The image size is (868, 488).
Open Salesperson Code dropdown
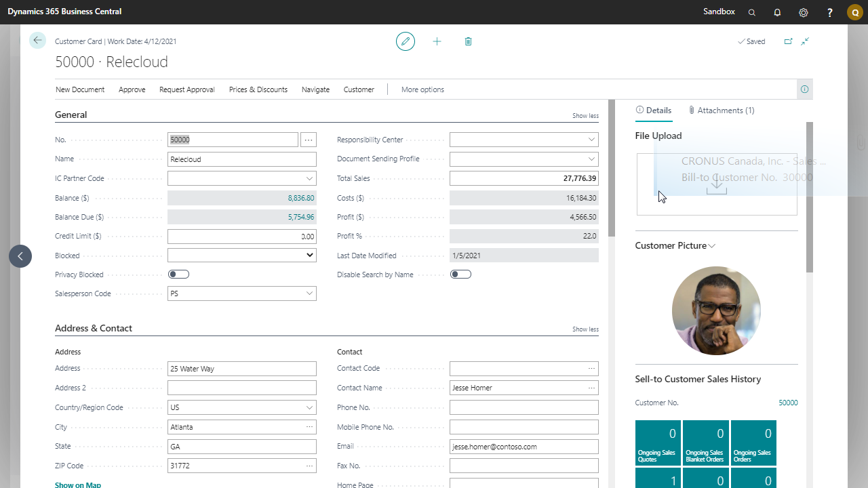coord(309,293)
